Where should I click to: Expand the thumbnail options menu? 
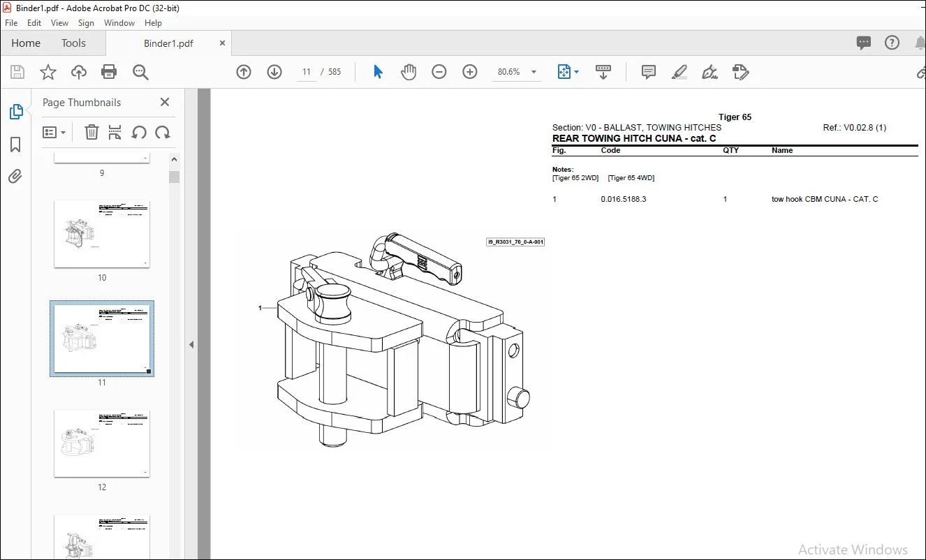pos(54,132)
